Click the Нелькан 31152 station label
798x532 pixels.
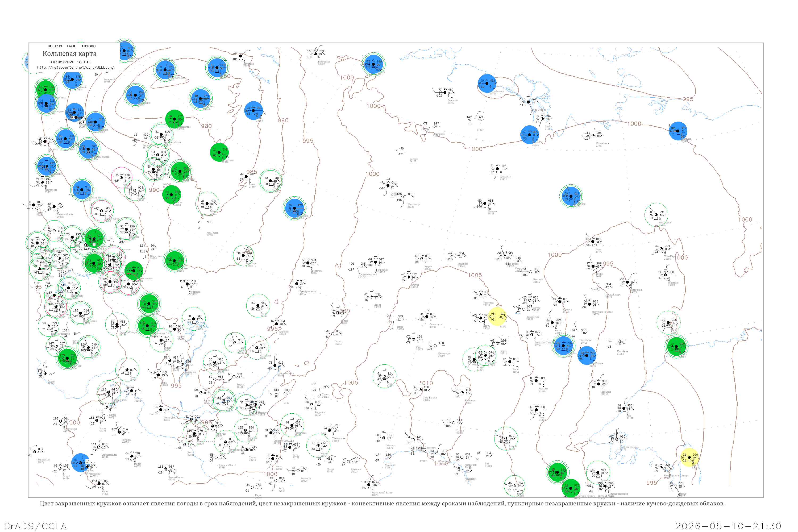coord(606,393)
